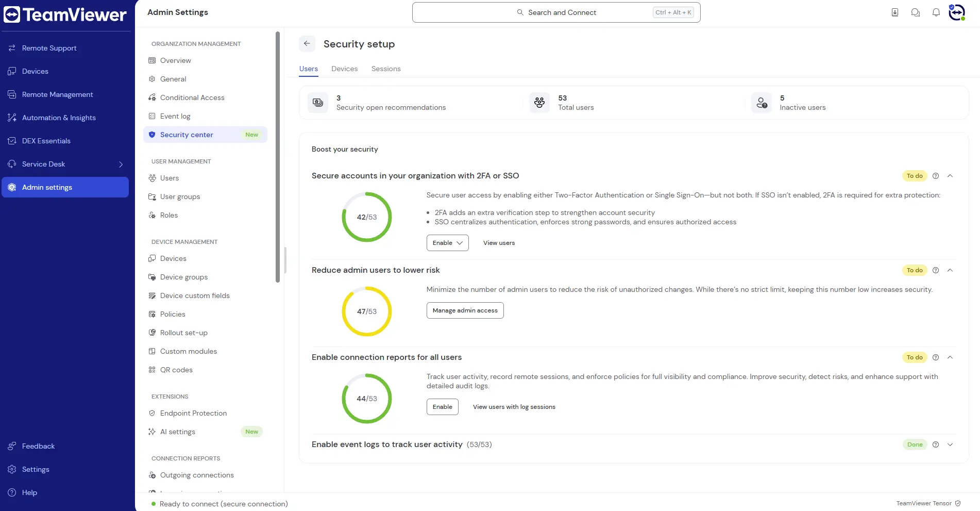The image size is (980, 511).
Task: Click the Search and Connect field
Action: pos(556,12)
